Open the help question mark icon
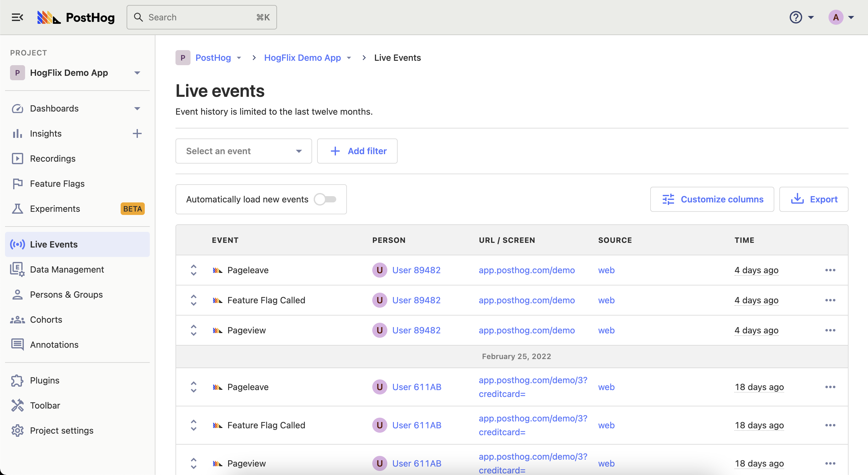 click(796, 17)
